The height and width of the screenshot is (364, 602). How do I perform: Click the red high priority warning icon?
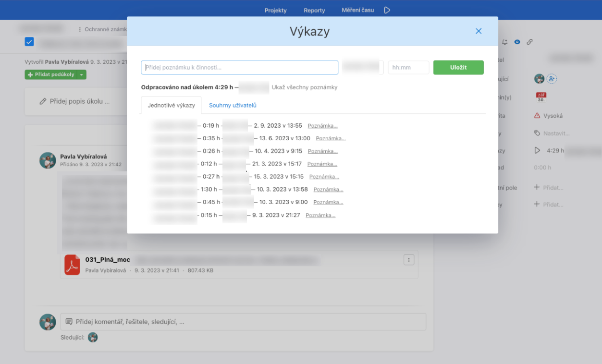coord(537,116)
